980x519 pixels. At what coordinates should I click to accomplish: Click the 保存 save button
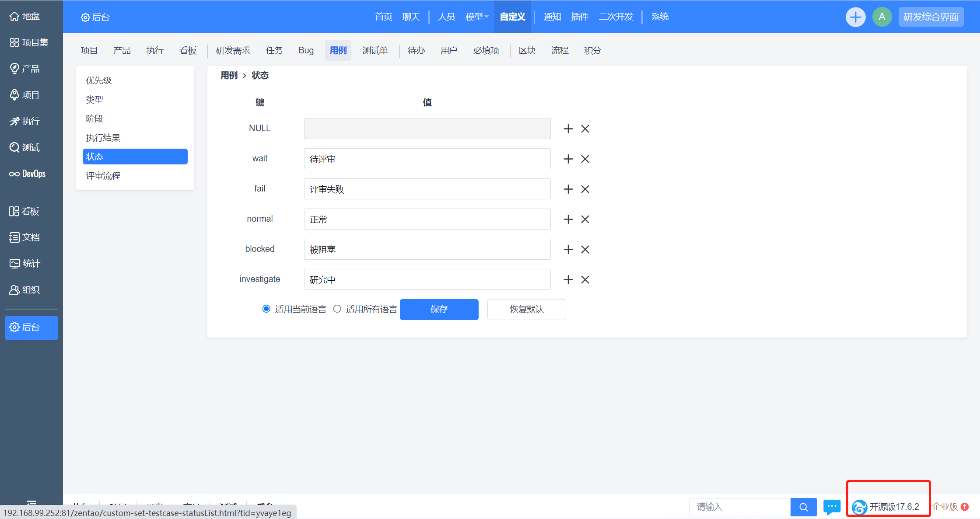click(439, 310)
